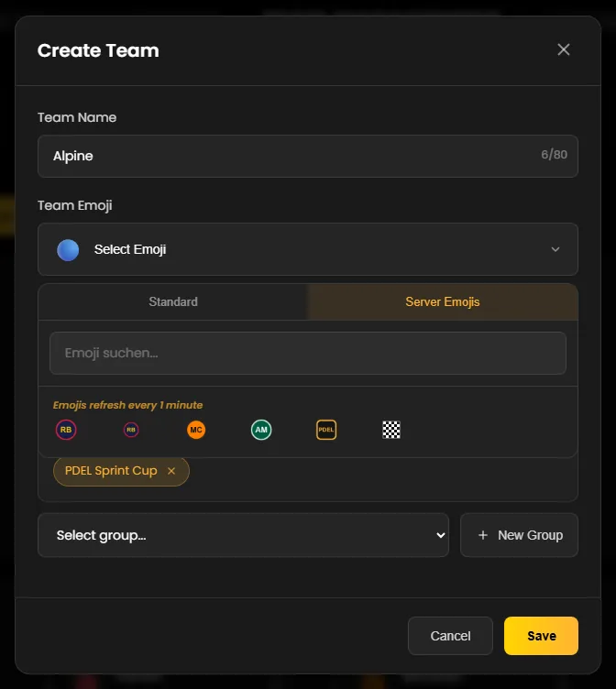Image resolution: width=616 pixels, height=689 pixels.
Task: Switch to the Standard emoji tab
Action: (x=173, y=301)
